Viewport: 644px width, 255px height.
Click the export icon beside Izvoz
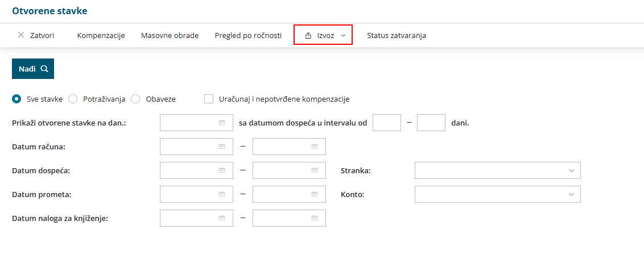(x=308, y=35)
